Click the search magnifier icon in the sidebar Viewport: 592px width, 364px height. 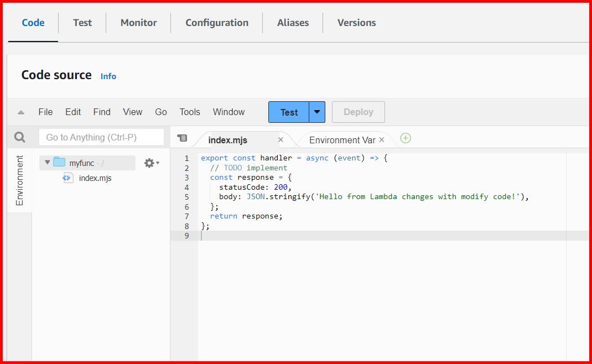tap(20, 137)
